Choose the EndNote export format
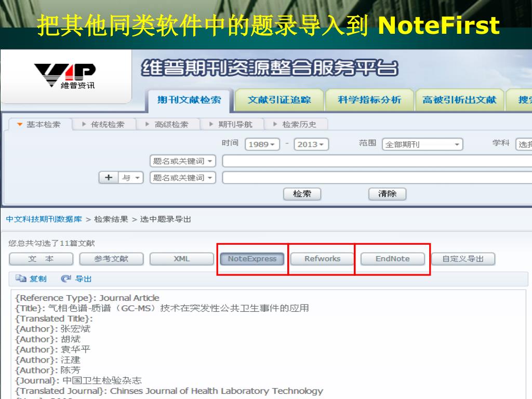The image size is (532, 399). click(393, 259)
